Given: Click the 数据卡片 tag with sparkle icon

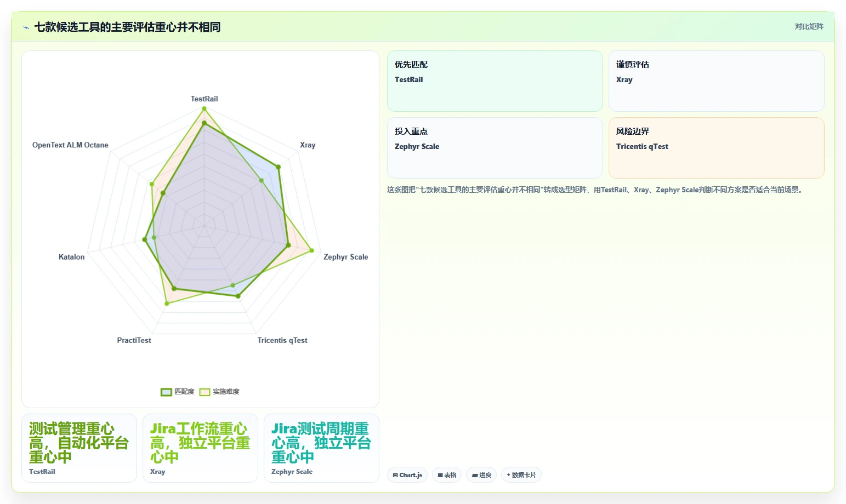Looking at the screenshot, I should (x=521, y=475).
